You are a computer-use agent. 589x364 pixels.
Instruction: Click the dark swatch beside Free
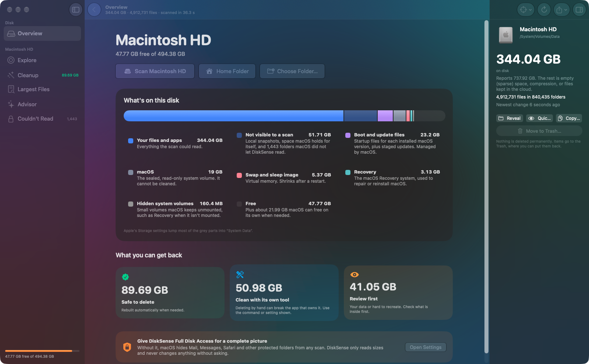239,204
